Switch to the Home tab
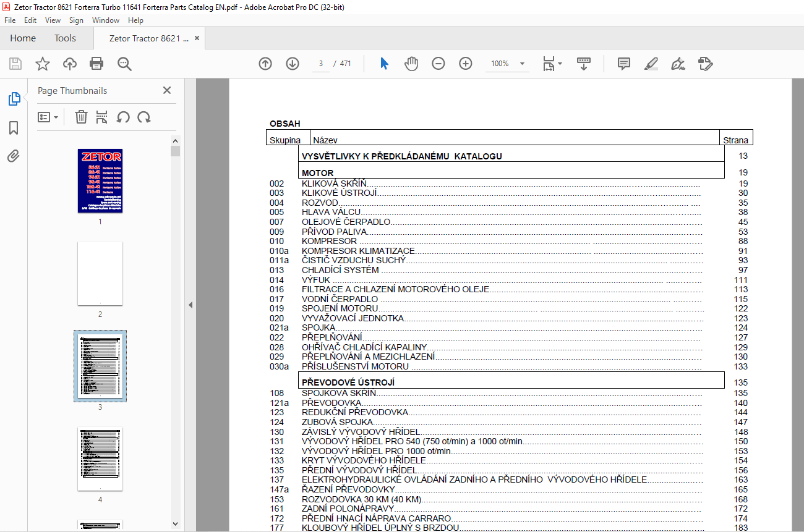Screen dimensions: 804x532 tap(23, 38)
